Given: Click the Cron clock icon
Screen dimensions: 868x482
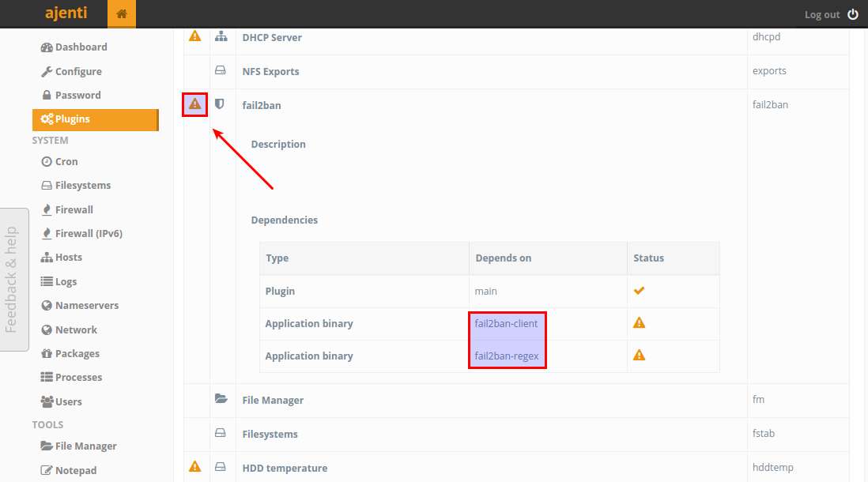Looking at the screenshot, I should (x=47, y=162).
